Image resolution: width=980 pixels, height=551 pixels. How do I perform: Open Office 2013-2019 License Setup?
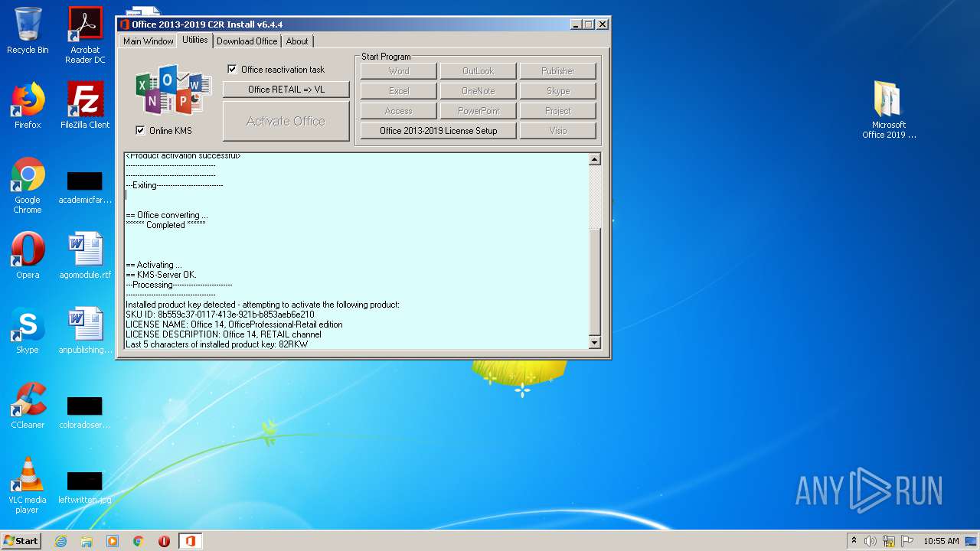coord(439,131)
